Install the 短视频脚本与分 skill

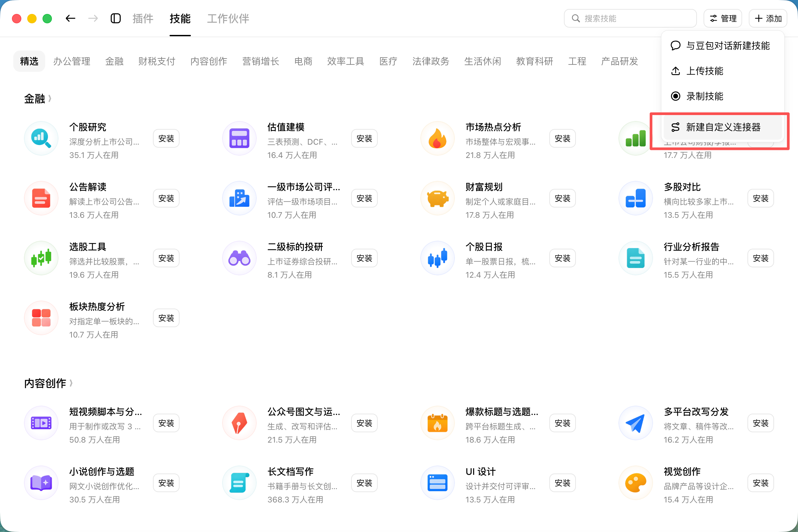pos(166,423)
